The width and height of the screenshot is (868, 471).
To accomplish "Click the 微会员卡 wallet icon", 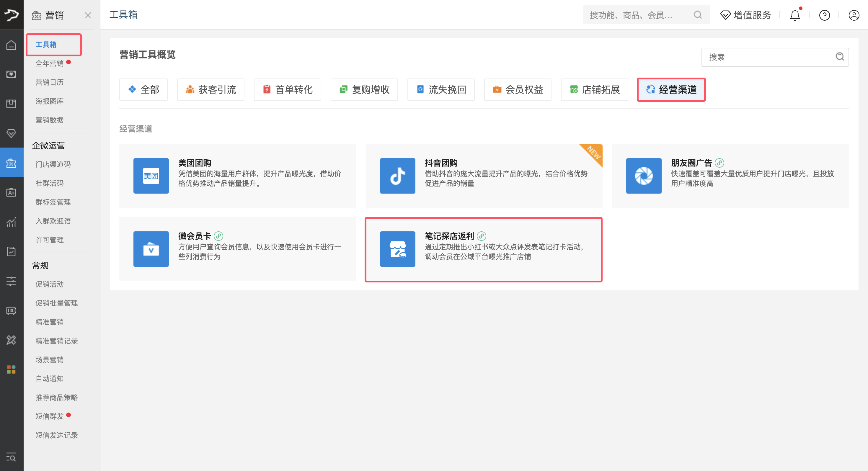I will click(x=151, y=249).
